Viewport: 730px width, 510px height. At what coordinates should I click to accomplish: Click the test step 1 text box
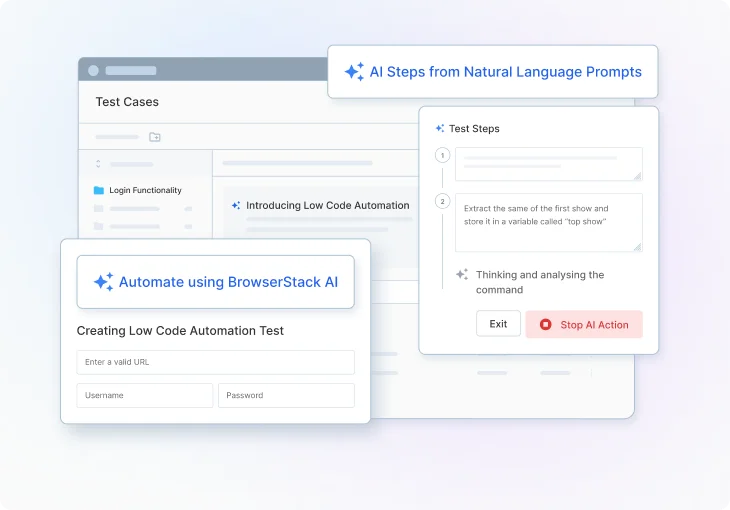(x=549, y=164)
